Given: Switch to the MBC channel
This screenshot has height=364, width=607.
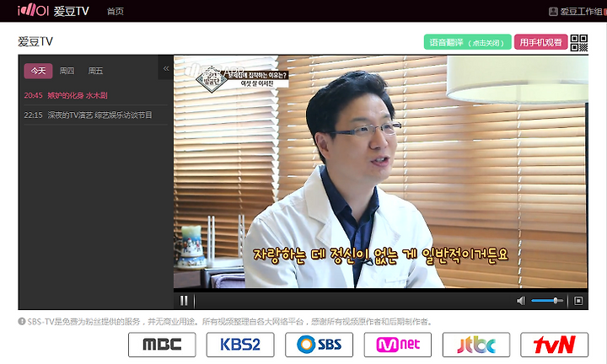Looking at the screenshot, I should [162, 345].
